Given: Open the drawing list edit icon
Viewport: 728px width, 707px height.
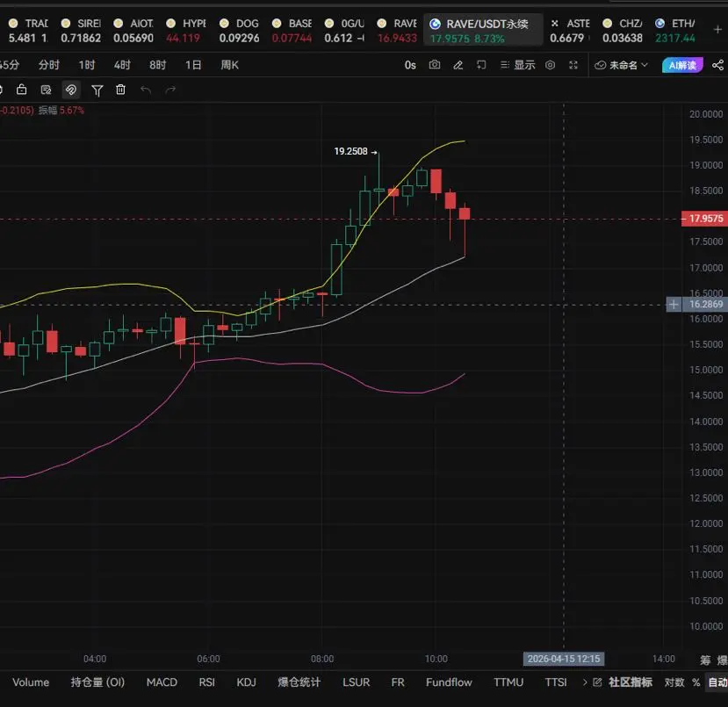Looking at the screenshot, I should [x=46, y=90].
